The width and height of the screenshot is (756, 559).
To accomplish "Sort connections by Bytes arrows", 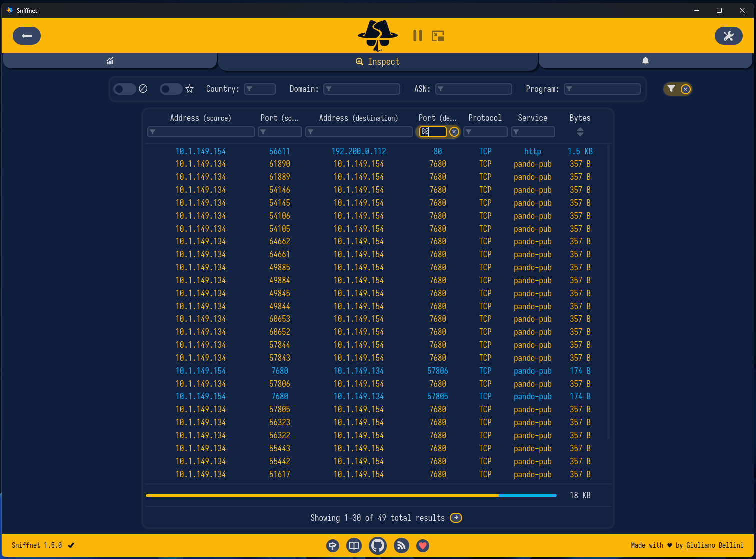I will (580, 132).
